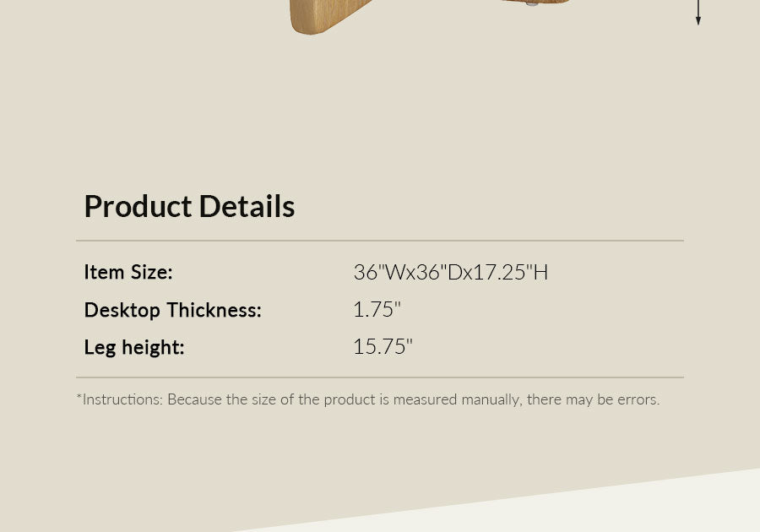Click the word 'errors' ending the footnote
The height and width of the screenshot is (532, 760).
pos(637,399)
